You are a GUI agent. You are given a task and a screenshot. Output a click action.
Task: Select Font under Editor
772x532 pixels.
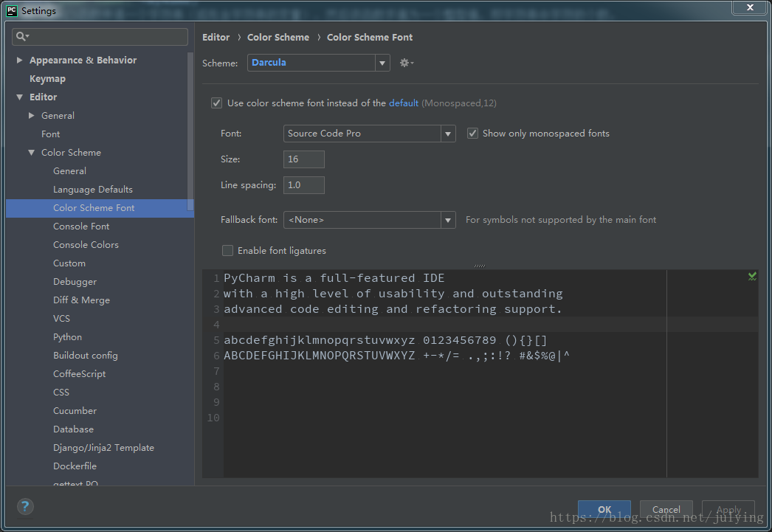pos(51,134)
